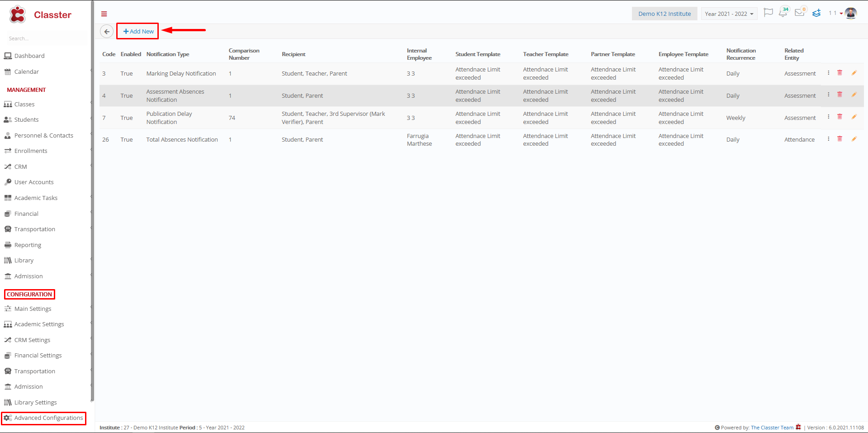Image resolution: width=868 pixels, height=433 pixels.
Task: Delete the Total Absences Notification row
Action: coord(840,139)
